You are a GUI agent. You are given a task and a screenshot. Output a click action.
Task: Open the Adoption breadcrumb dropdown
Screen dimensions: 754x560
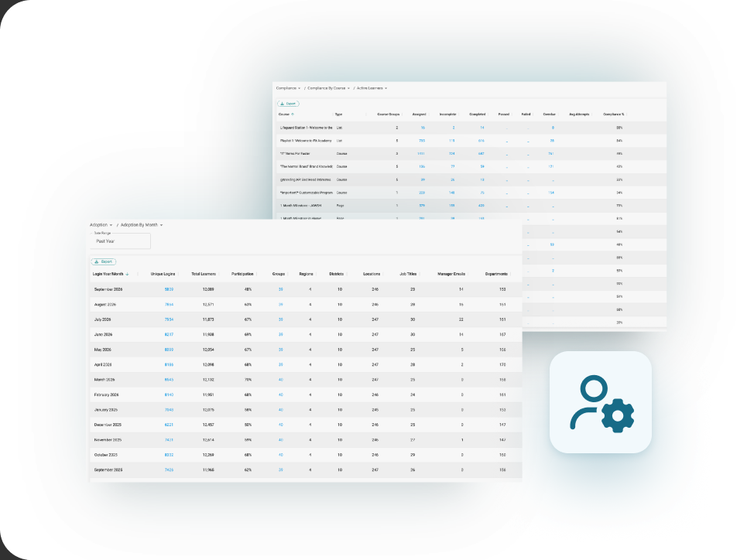coord(101,225)
